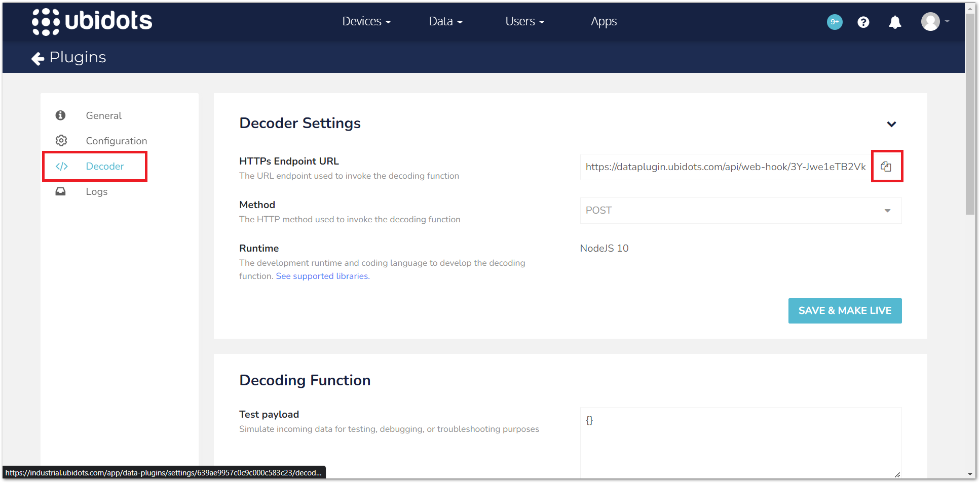Click the Save & Make Live button
The image size is (980, 483).
click(845, 311)
